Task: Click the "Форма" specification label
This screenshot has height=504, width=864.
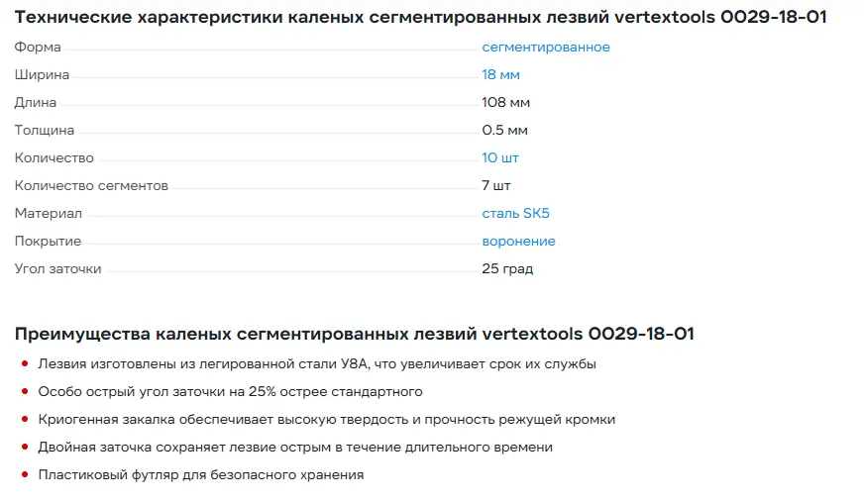Action: point(37,48)
